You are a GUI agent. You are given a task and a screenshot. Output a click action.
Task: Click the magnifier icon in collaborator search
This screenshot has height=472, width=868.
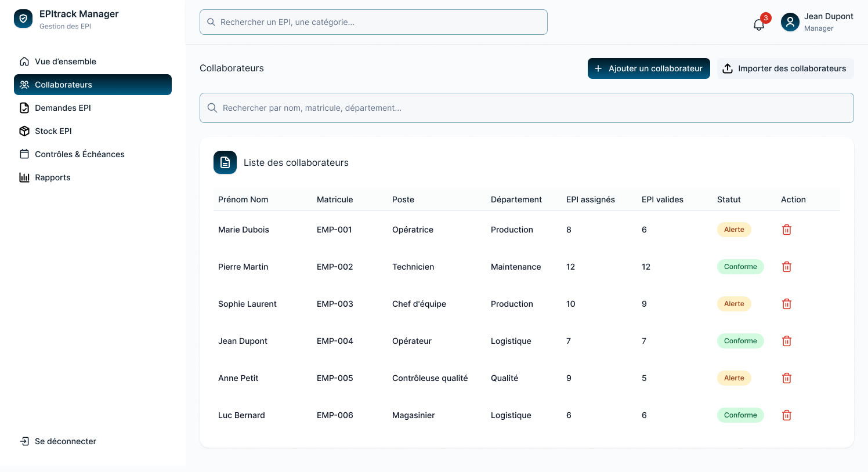(x=212, y=108)
